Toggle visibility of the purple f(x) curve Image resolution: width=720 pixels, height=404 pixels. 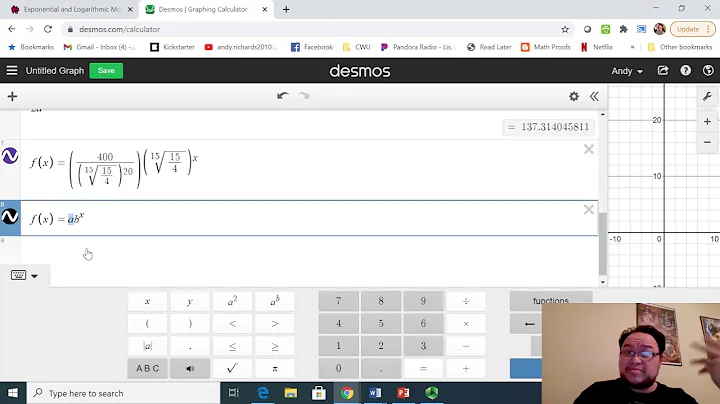[x=10, y=156]
